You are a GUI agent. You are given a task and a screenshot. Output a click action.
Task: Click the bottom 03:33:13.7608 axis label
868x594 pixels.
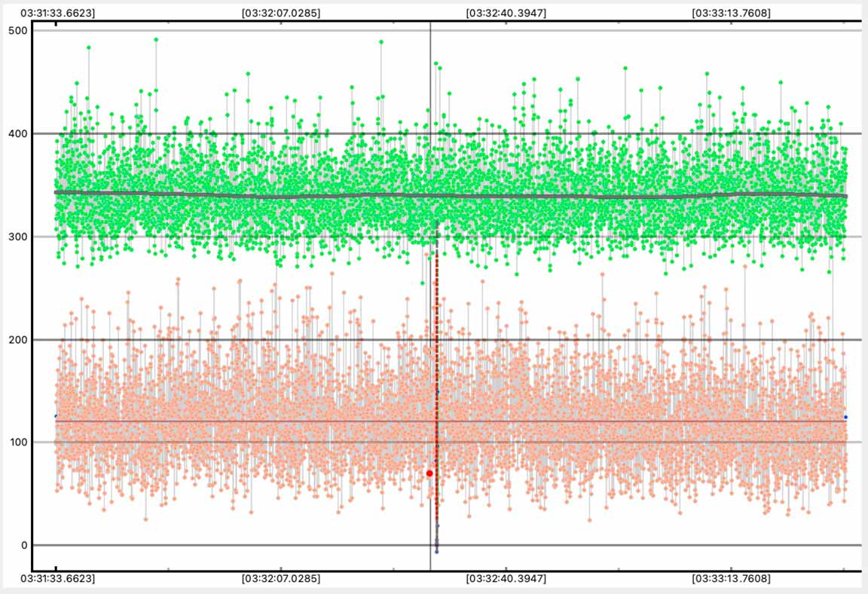pos(731,579)
